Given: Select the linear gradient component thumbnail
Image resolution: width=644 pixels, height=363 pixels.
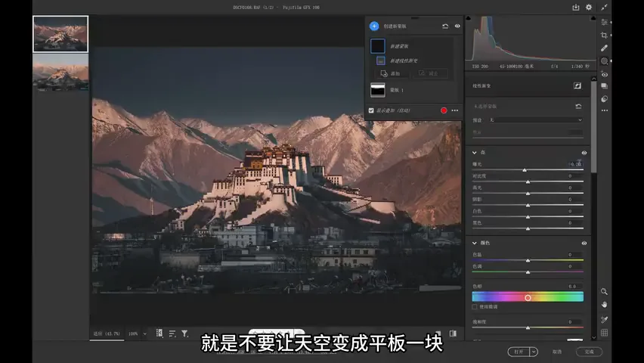Looking at the screenshot, I should pyautogui.click(x=381, y=60).
